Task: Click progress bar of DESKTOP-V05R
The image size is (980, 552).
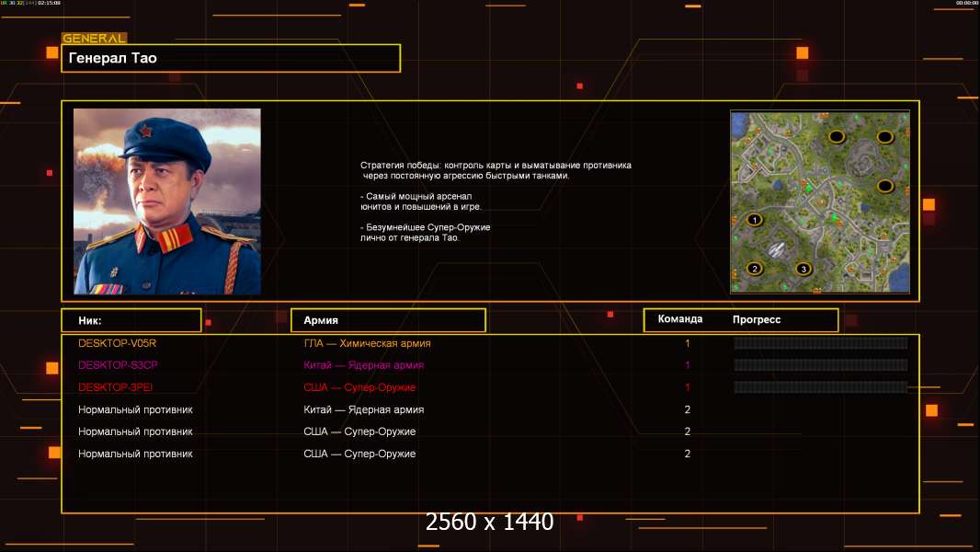Action: tap(821, 342)
